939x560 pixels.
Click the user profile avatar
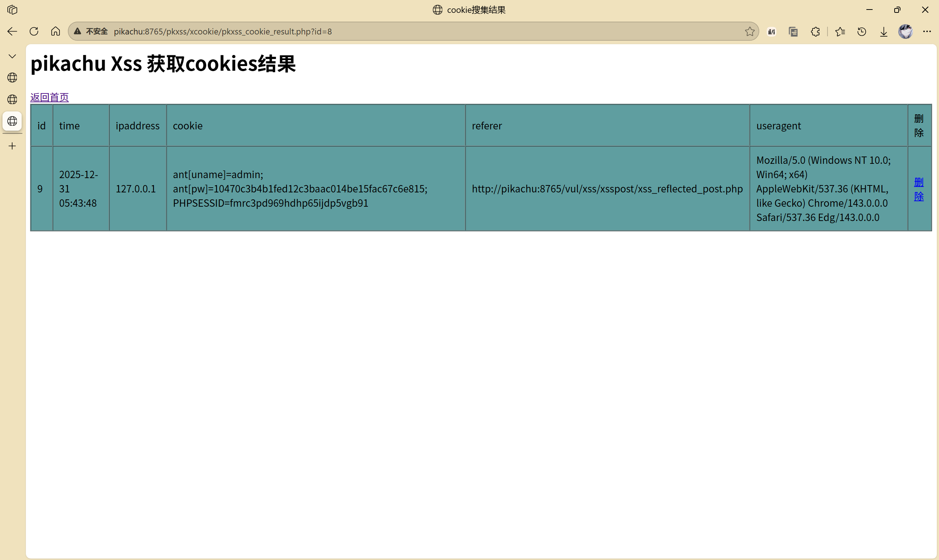coord(905,31)
